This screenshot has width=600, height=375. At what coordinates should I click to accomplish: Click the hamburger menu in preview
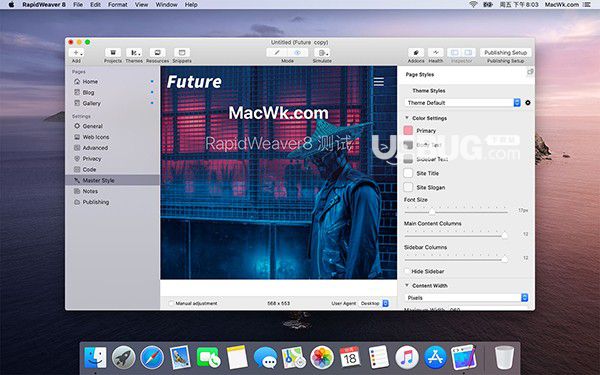pyautogui.click(x=379, y=82)
